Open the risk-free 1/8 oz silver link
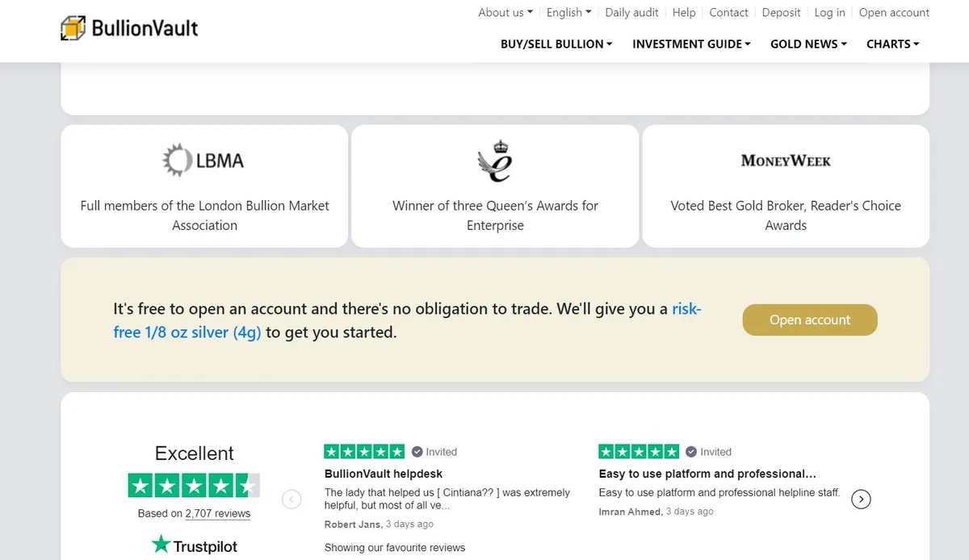Viewport: 969px width, 560px height. [x=408, y=320]
